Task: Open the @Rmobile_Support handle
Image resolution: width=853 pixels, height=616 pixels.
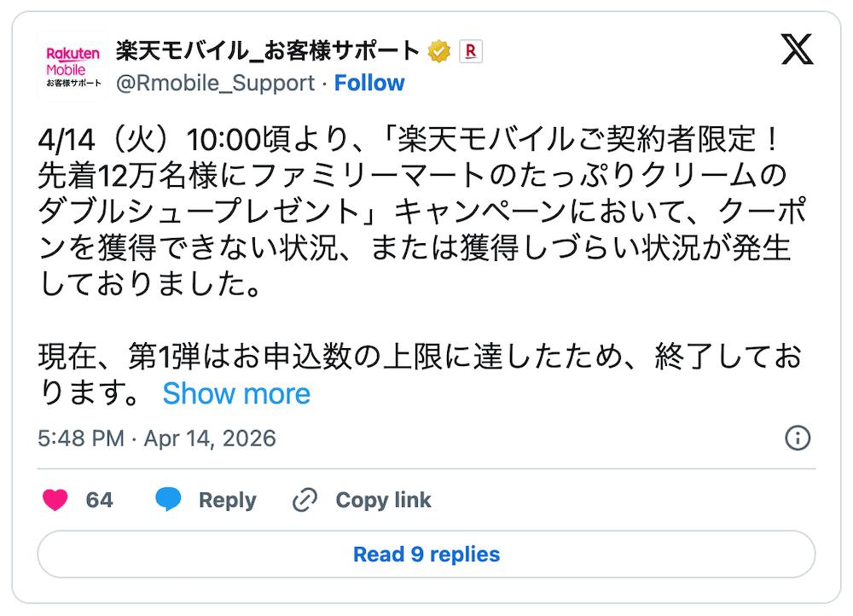Action: coord(214,83)
